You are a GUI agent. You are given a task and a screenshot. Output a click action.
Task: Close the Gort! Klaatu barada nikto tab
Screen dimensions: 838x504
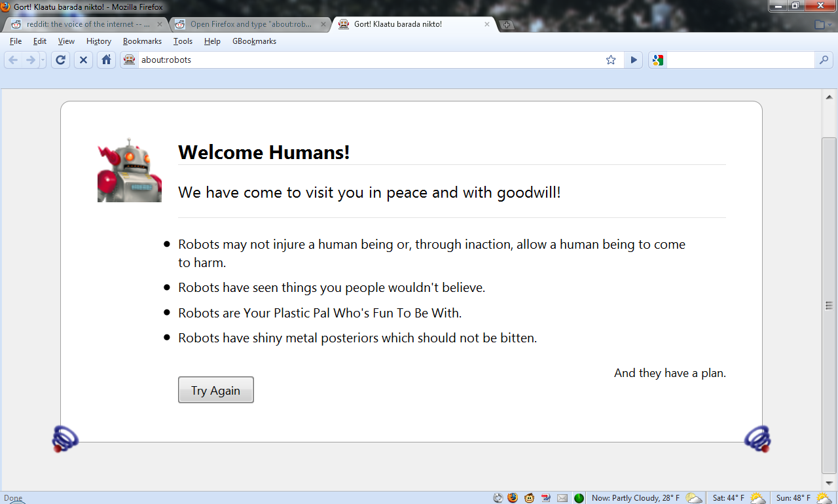pos(487,24)
